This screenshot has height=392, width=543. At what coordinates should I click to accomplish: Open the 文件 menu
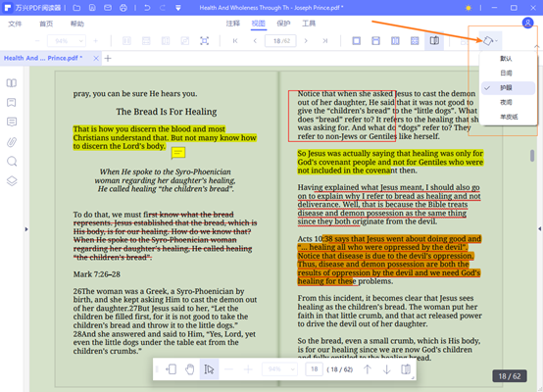pyautogui.click(x=15, y=24)
